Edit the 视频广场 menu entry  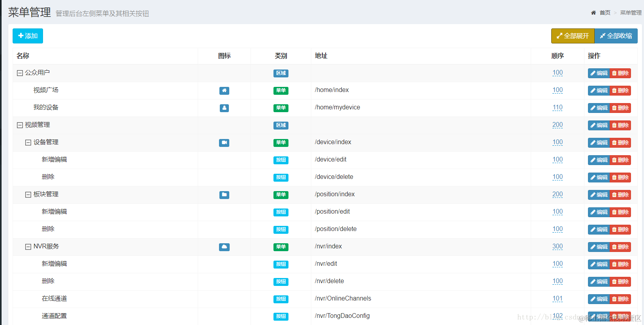(599, 90)
